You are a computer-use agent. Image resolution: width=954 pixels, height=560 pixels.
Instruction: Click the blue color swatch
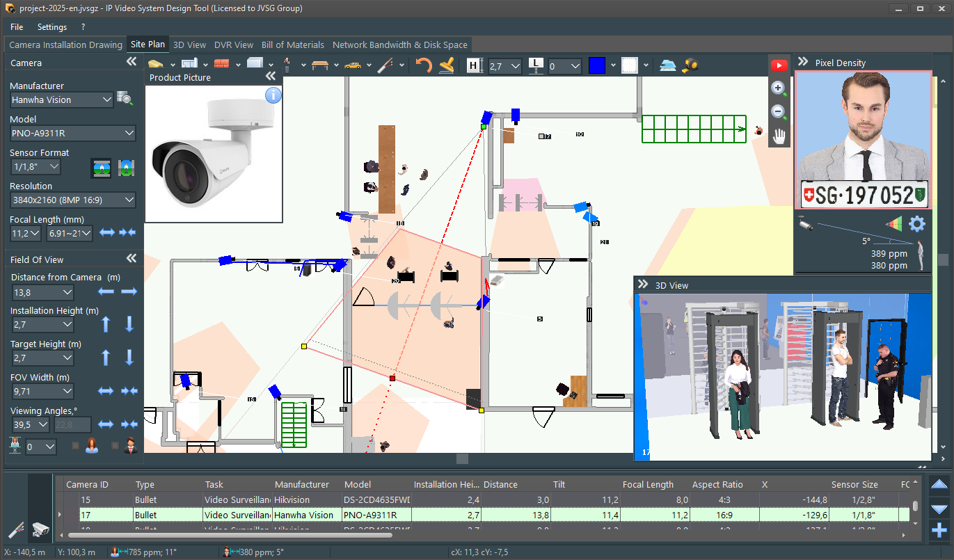[x=597, y=65]
